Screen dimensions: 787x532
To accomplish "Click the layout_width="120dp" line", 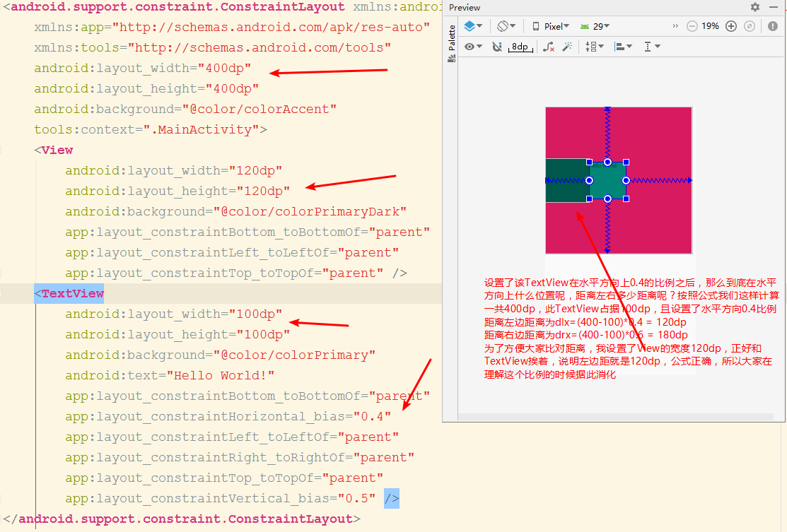I will [174, 171].
